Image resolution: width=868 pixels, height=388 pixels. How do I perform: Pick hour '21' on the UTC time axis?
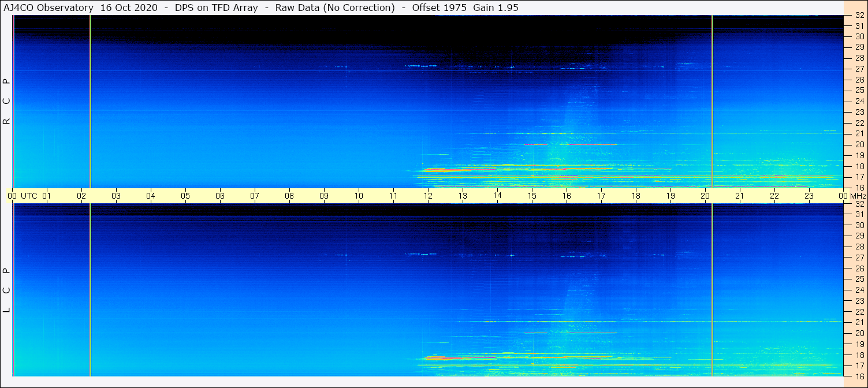740,196
